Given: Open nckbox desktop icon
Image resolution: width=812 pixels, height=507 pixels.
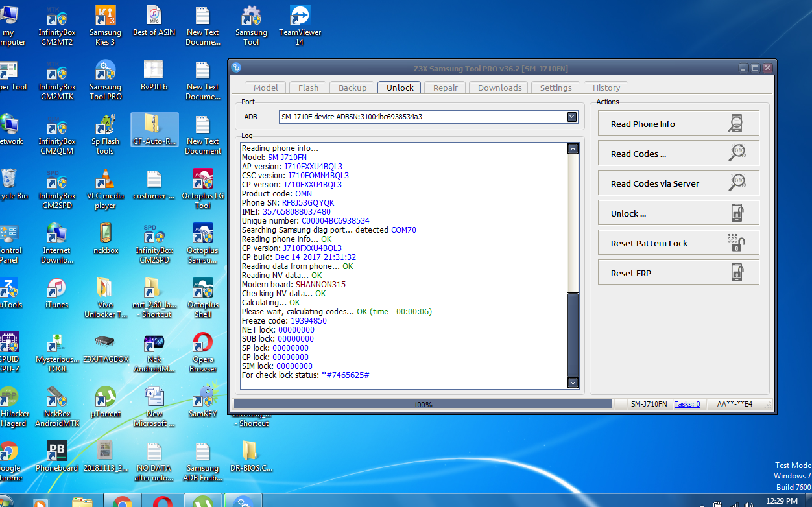Looking at the screenshot, I should 105,239.
